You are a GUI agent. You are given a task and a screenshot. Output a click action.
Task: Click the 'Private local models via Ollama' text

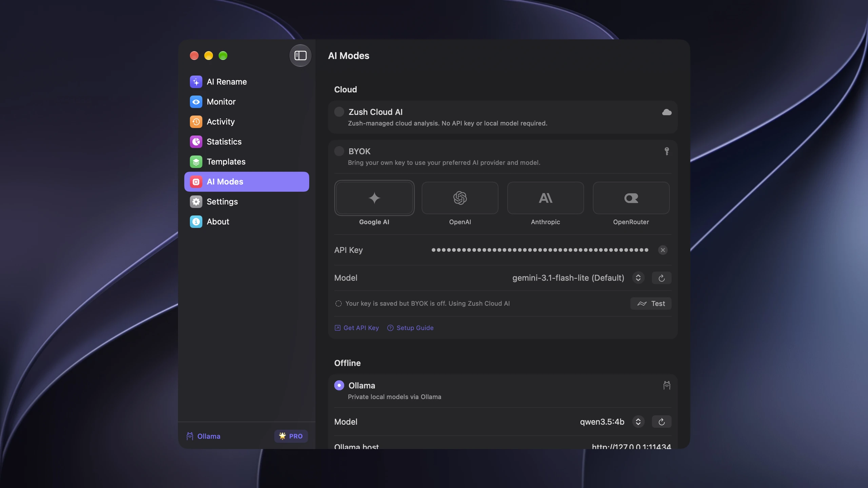click(394, 397)
